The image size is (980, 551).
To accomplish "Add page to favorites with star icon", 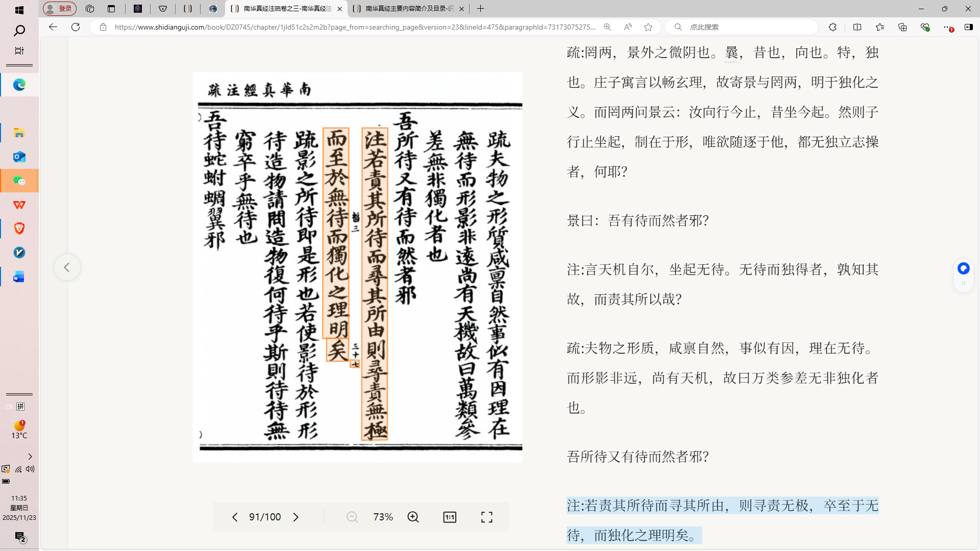I will point(648,27).
